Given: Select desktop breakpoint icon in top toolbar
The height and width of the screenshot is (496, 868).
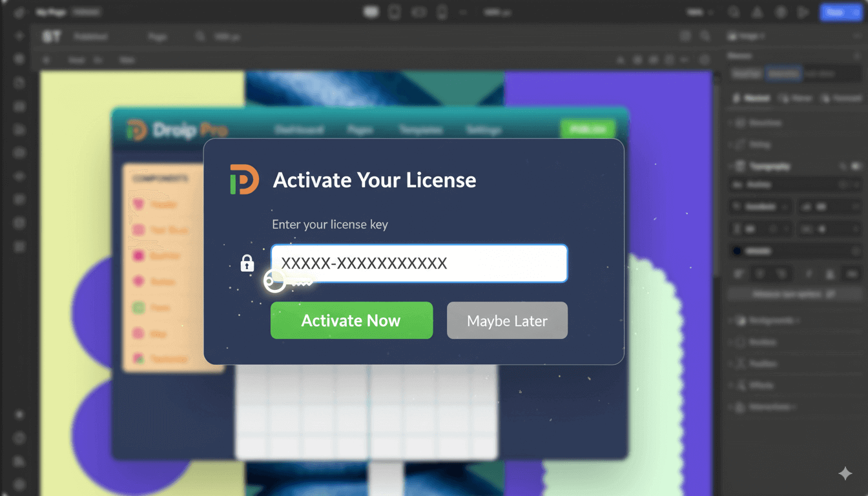Looking at the screenshot, I should click(x=371, y=12).
